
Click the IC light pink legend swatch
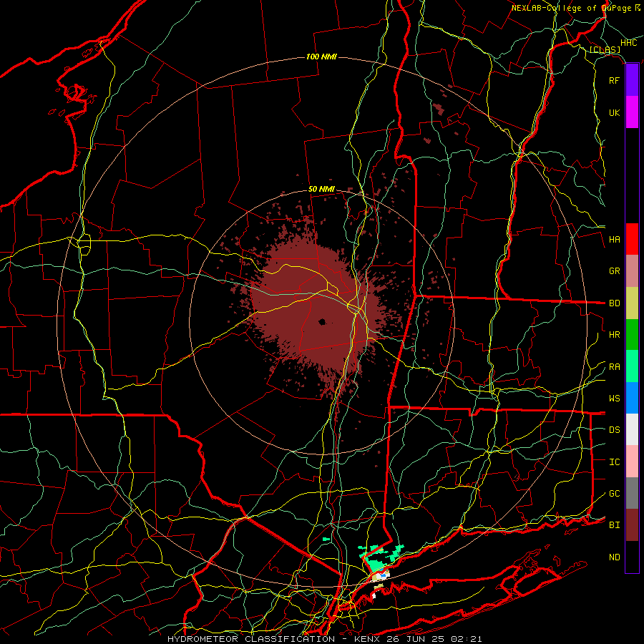[632, 462]
